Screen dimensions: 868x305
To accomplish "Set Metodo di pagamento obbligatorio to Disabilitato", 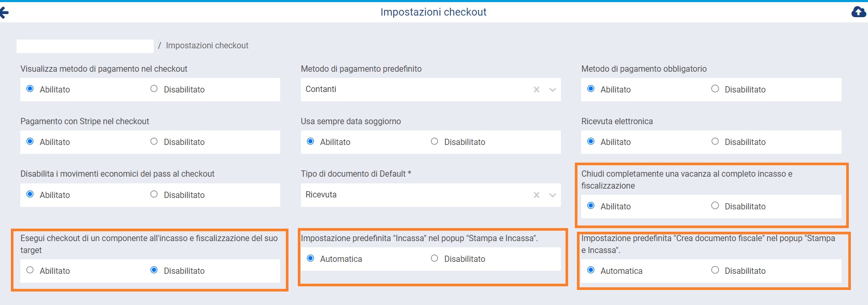I will pos(715,89).
